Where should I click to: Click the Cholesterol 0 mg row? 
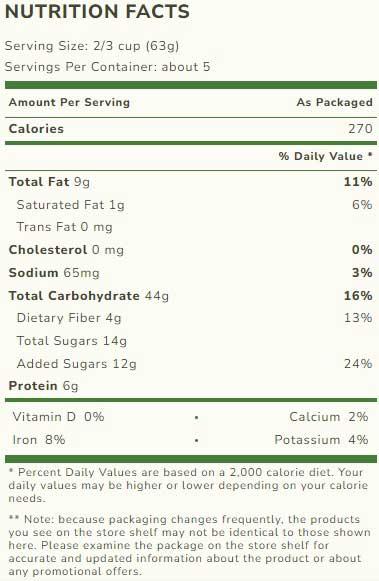(190, 250)
